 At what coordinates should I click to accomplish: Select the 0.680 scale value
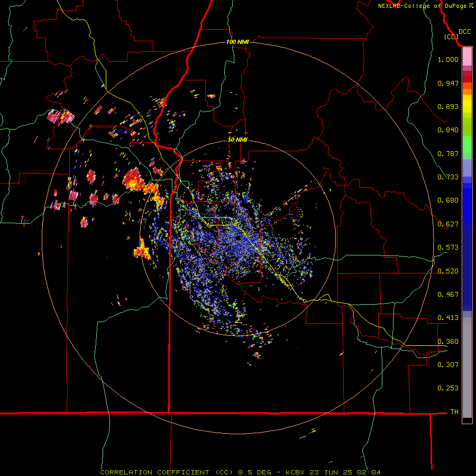point(448,200)
